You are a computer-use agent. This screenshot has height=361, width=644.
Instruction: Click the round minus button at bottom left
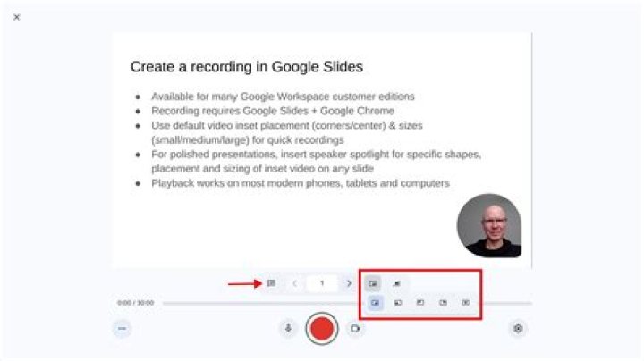(x=123, y=329)
